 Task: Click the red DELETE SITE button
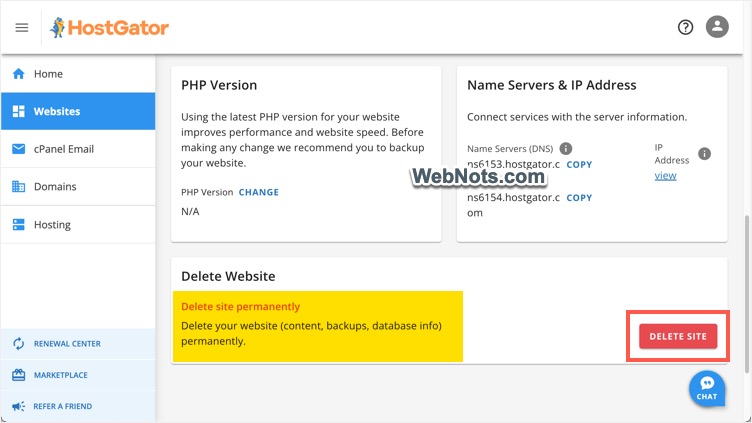tap(678, 336)
